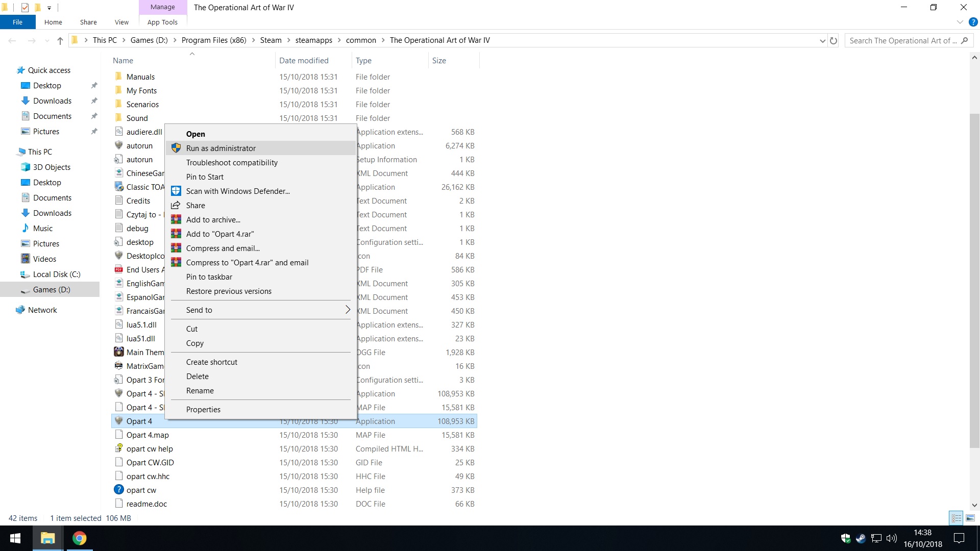This screenshot has width=980, height=551.
Task: Click Quick access in navigation pane
Action: tap(49, 70)
